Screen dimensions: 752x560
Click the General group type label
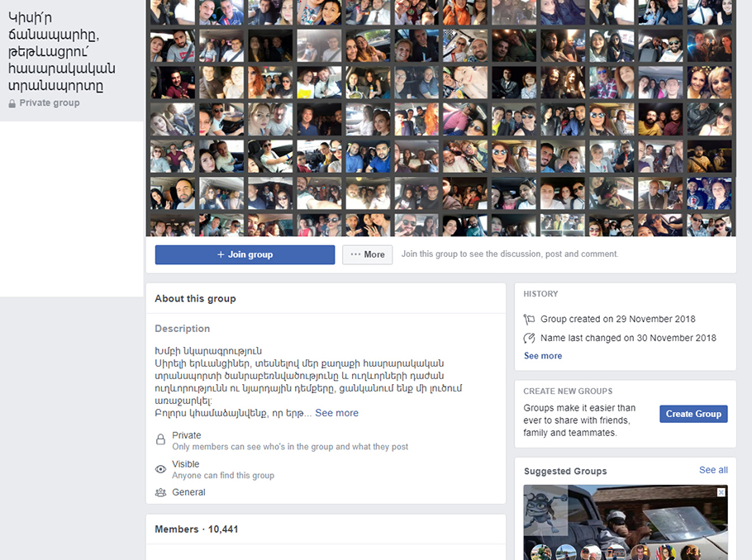click(x=188, y=492)
